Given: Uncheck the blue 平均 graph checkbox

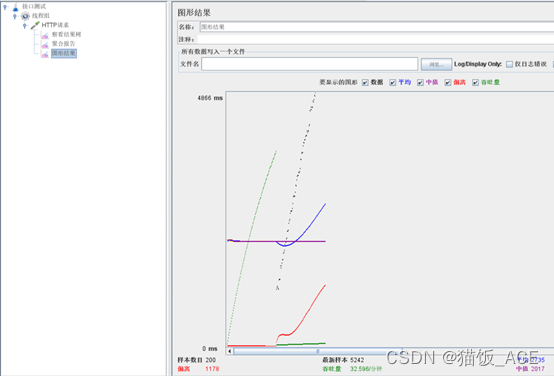Looking at the screenshot, I should tap(393, 82).
